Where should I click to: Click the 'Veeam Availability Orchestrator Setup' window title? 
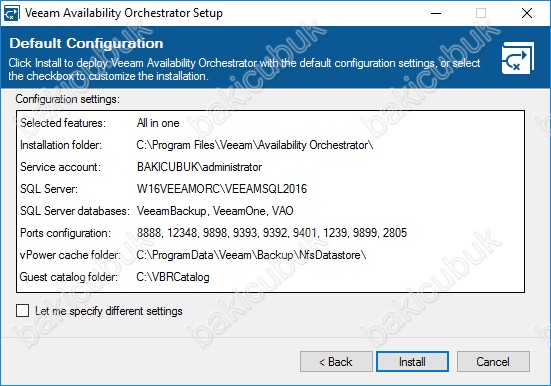coord(124,13)
